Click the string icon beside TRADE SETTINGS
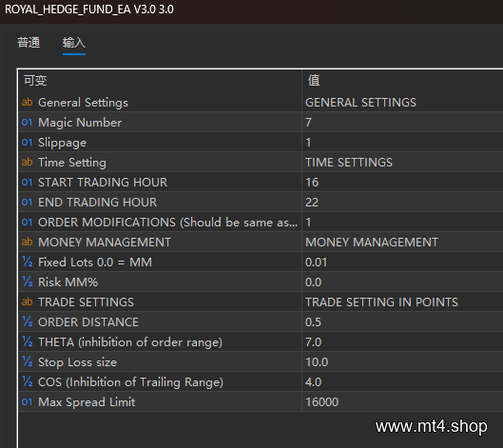 28,302
